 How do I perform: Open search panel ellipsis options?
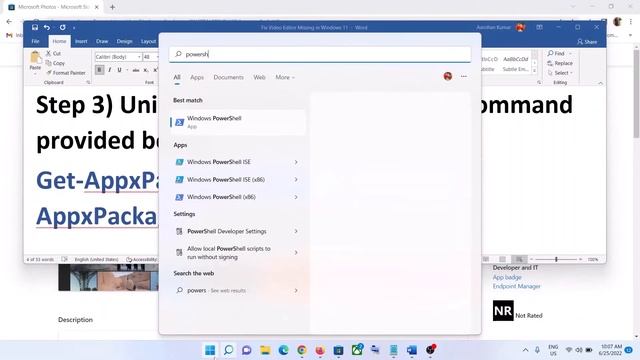[464, 76]
